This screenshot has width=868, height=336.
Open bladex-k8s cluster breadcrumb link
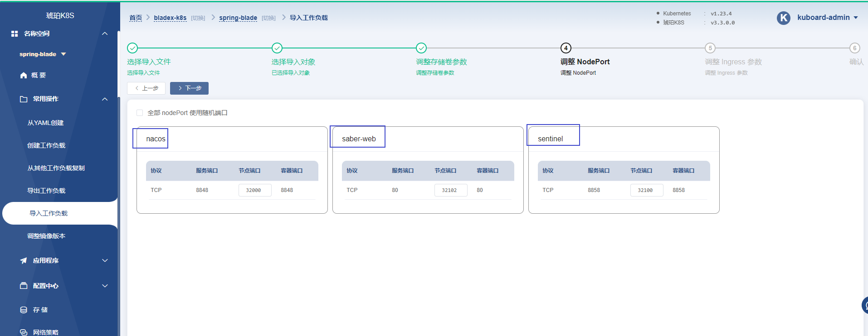pyautogui.click(x=170, y=18)
